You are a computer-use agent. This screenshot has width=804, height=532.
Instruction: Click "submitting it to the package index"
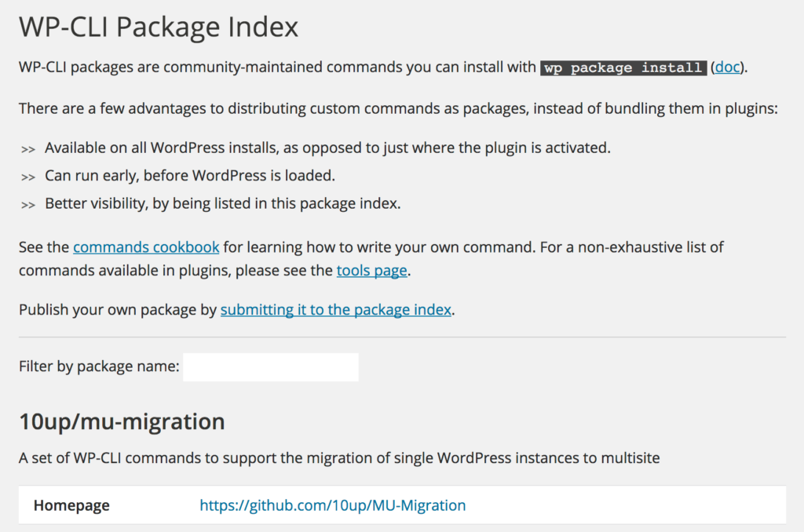335,310
